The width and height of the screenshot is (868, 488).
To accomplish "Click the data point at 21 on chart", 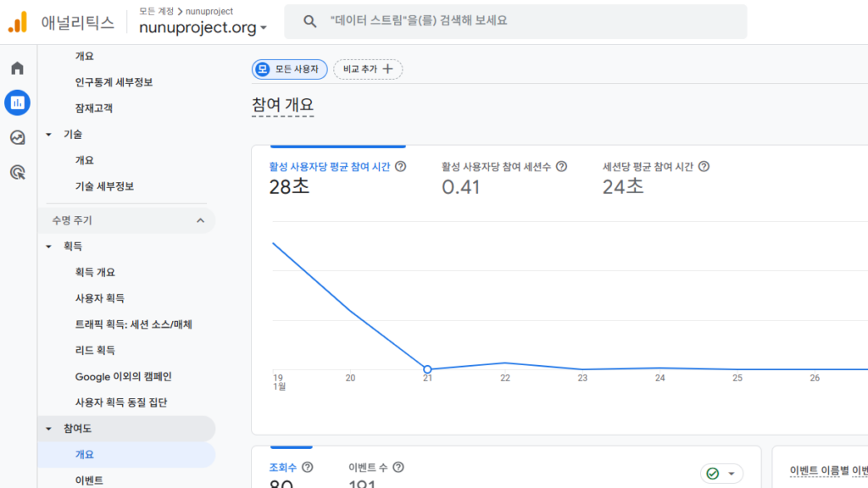I will point(427,369).
